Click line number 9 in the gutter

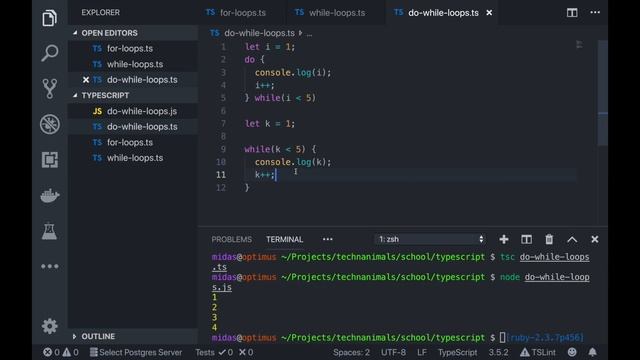(x=223, y=149)
